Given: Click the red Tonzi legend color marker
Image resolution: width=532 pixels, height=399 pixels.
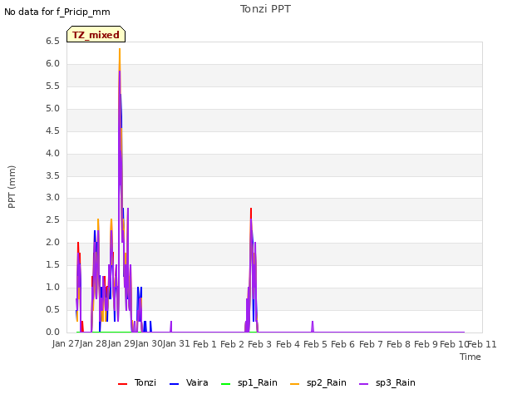Looking at the screenshot, I should click(122, 384).
